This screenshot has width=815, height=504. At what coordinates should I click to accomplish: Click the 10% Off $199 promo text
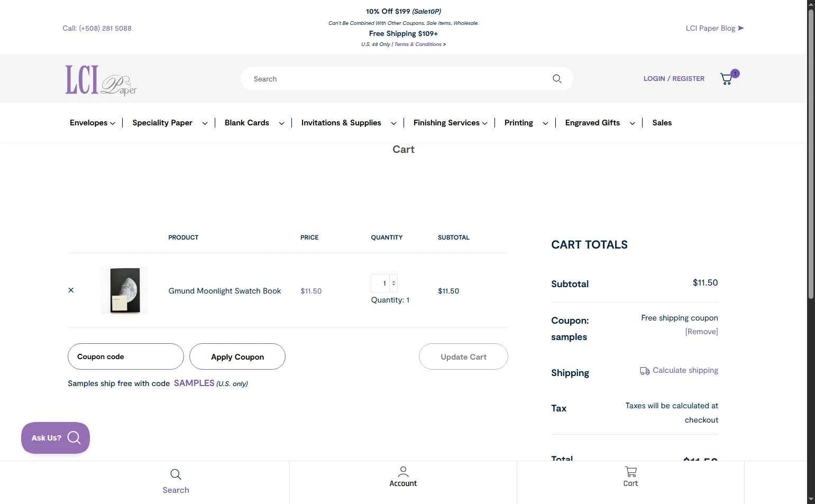tap(404, 11)
